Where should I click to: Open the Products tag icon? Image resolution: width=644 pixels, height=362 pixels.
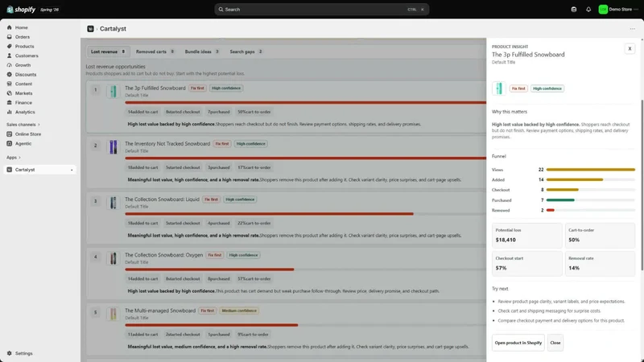tap(9, 47)
